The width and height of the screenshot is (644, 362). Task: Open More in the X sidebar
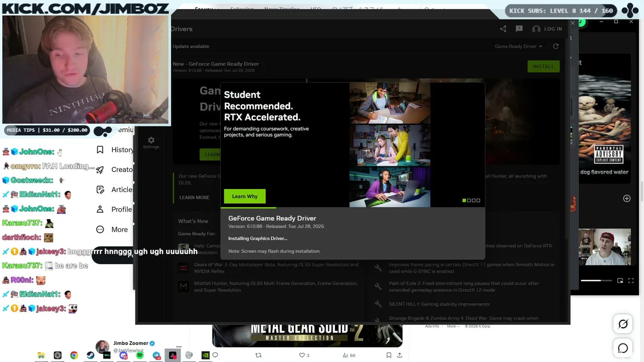tap(119, 230)
